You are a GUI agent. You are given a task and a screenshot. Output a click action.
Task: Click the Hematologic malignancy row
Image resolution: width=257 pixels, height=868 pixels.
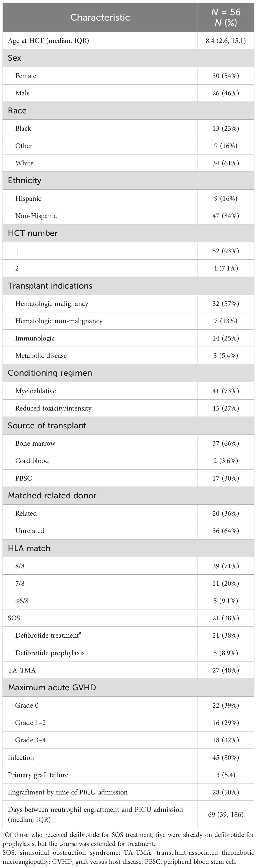[x=128, y=304]
